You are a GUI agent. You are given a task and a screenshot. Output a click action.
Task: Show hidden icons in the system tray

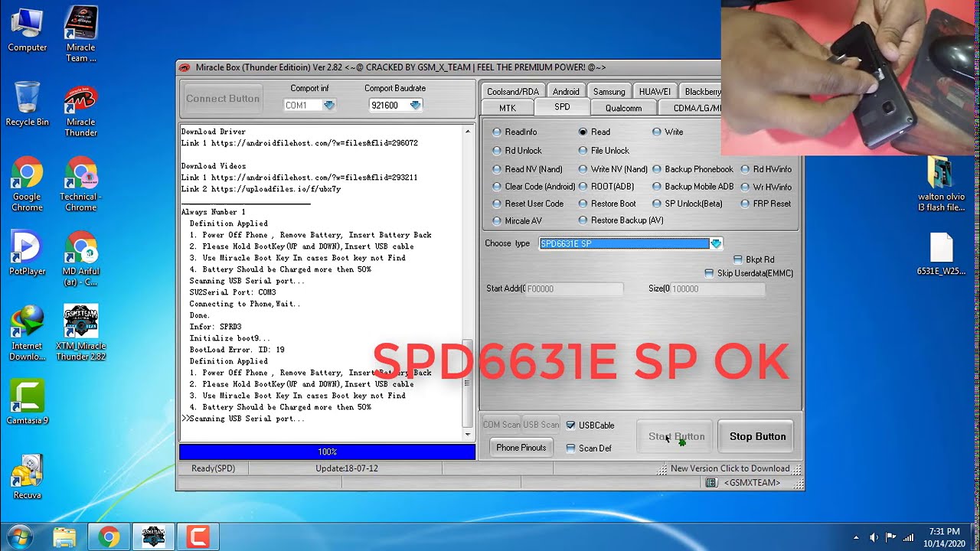(x=856, y=537)
